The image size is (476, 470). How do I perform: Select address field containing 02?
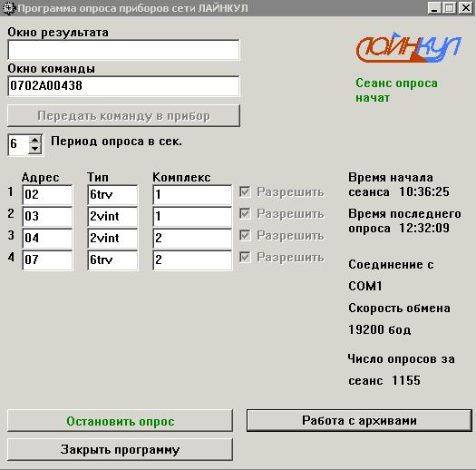coord(47,195)
